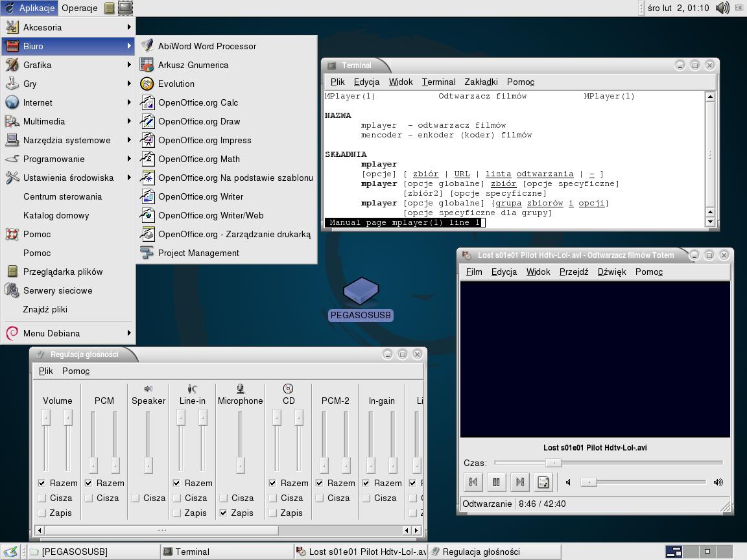The width and height of the screenshot is (747, 560).
Task: Open Pomoc with the lifebuoy icon
Action: [x=67, y=234]
